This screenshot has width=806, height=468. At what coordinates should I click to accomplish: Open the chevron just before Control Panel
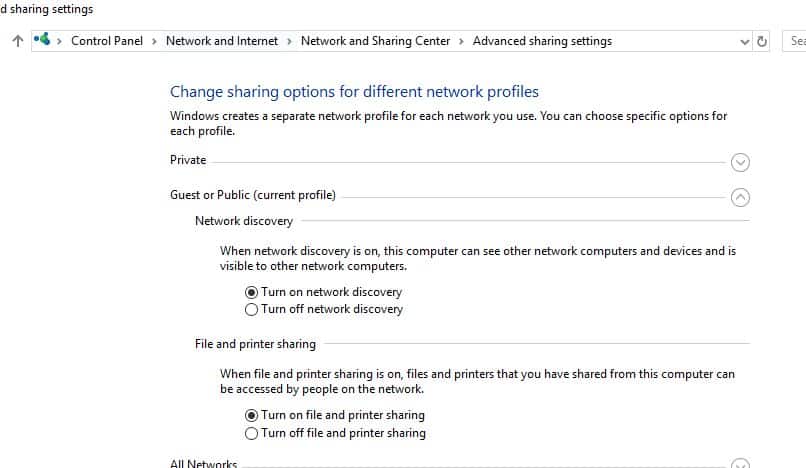(60, 41)
